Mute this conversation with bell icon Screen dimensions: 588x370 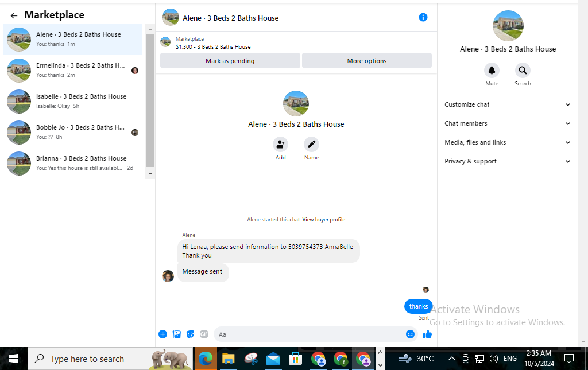tap(492, 70)
